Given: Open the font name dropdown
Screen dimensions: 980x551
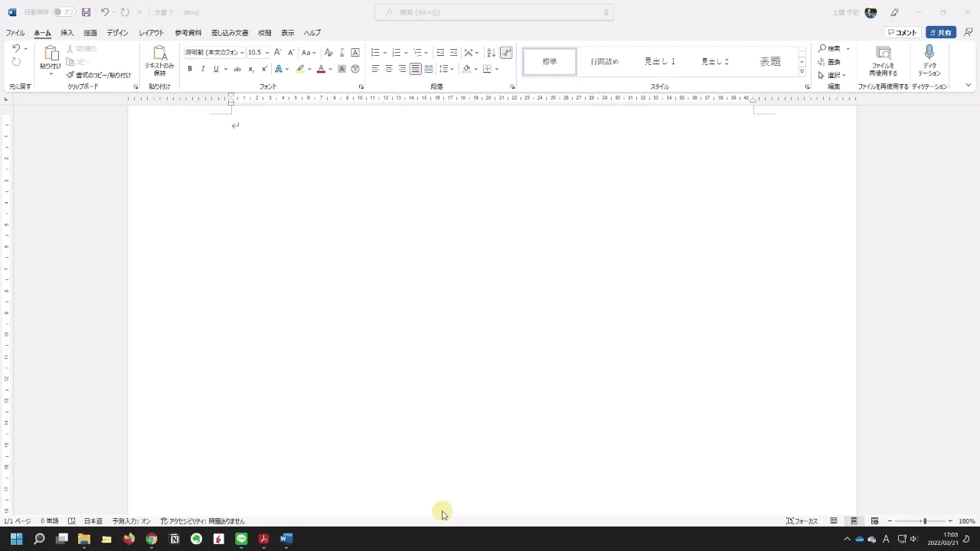Looking at the screenshot, I should click(x=214, y=52).
